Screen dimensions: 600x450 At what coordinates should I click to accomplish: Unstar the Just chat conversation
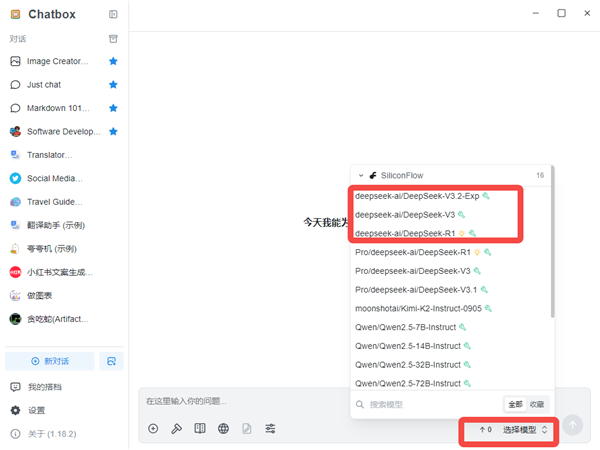click(113, 85)
